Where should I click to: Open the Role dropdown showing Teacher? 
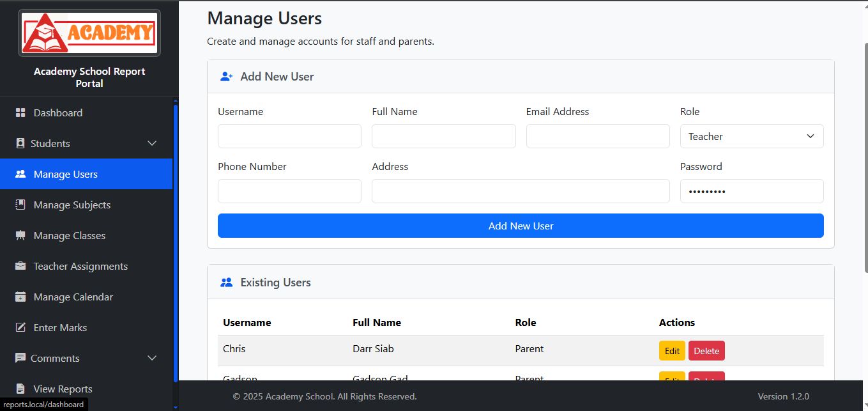point(751,136)
